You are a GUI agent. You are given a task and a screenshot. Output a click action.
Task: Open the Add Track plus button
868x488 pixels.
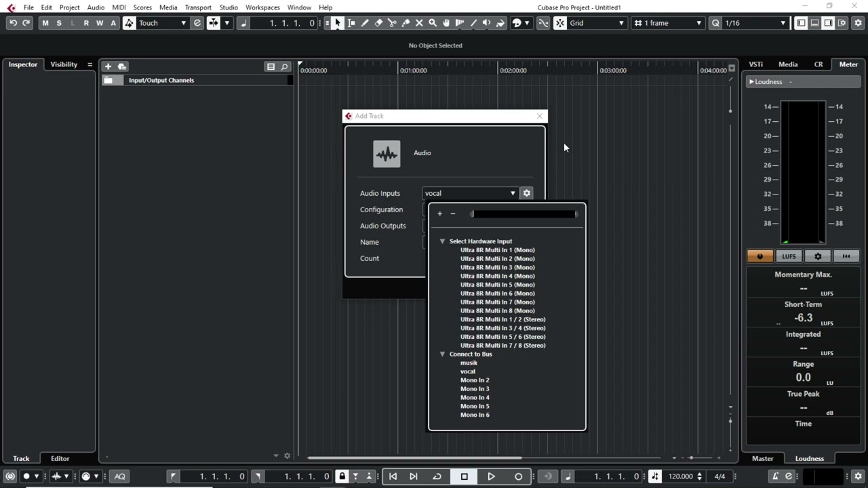(x=108, y=66)
